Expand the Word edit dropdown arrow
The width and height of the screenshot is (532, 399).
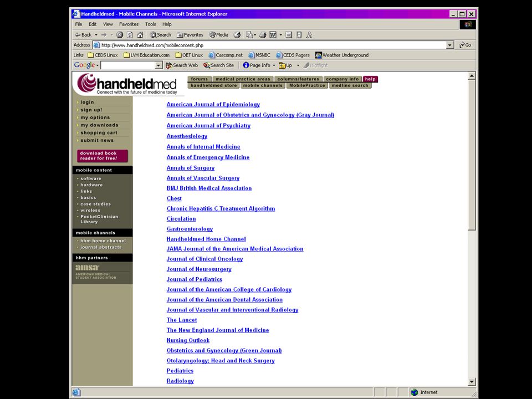click(280, 34)
